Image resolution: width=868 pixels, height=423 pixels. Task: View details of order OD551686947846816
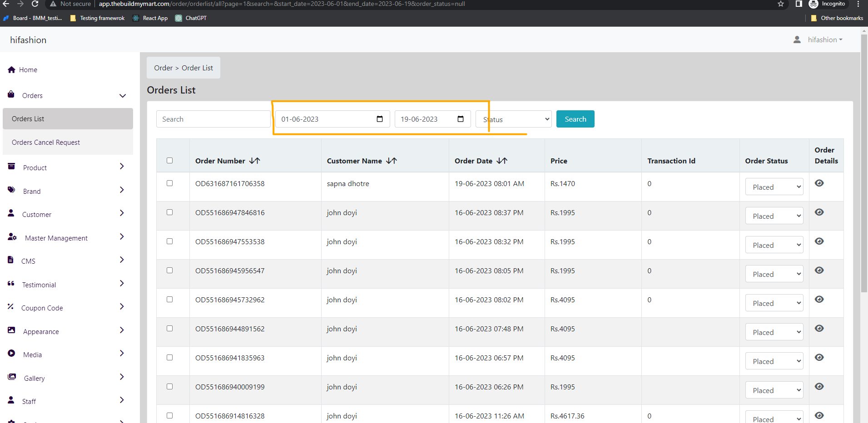click(819, 212)
